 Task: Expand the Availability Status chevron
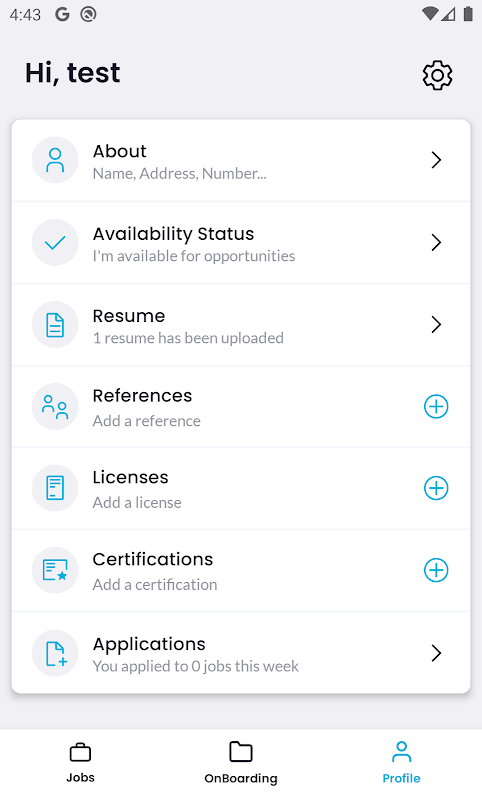[436, 242]
